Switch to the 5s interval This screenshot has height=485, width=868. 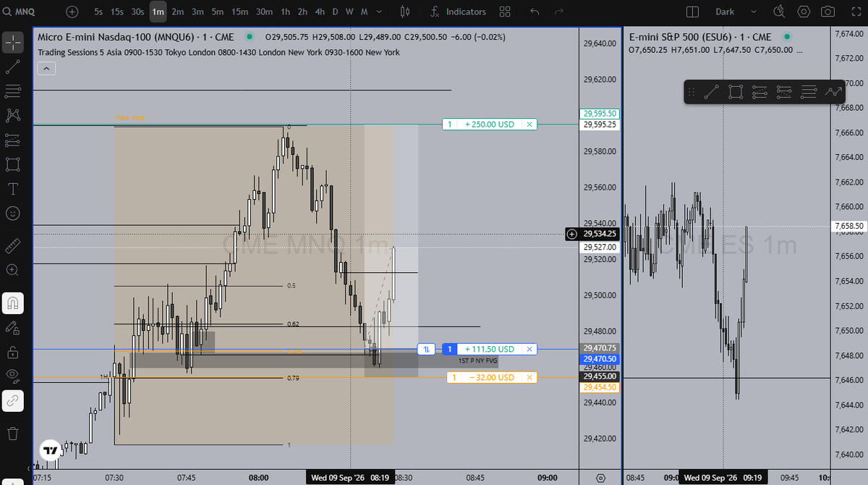click(x=98, y=12)
